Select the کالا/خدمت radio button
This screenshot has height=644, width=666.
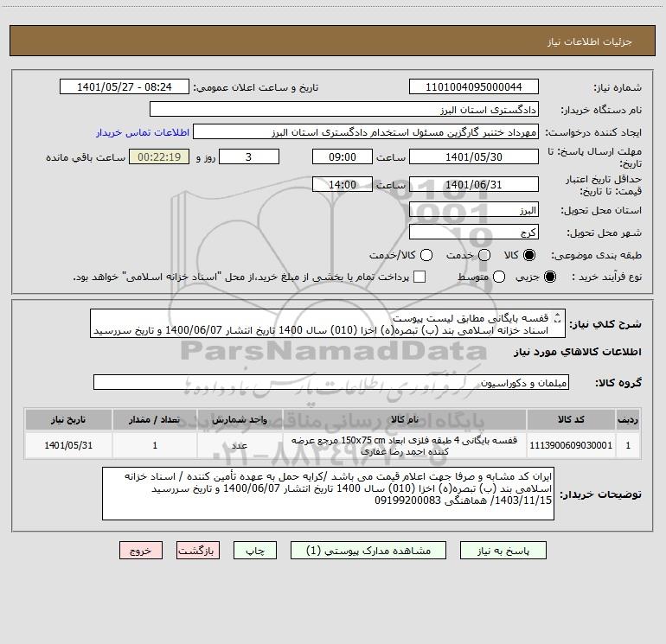[426, 255]
